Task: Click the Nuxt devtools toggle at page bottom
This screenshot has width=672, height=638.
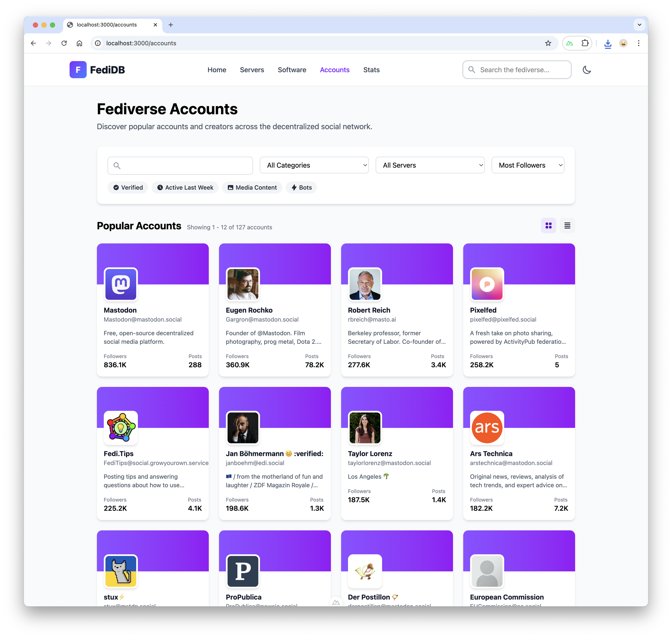Action: [x=336, y=602]
